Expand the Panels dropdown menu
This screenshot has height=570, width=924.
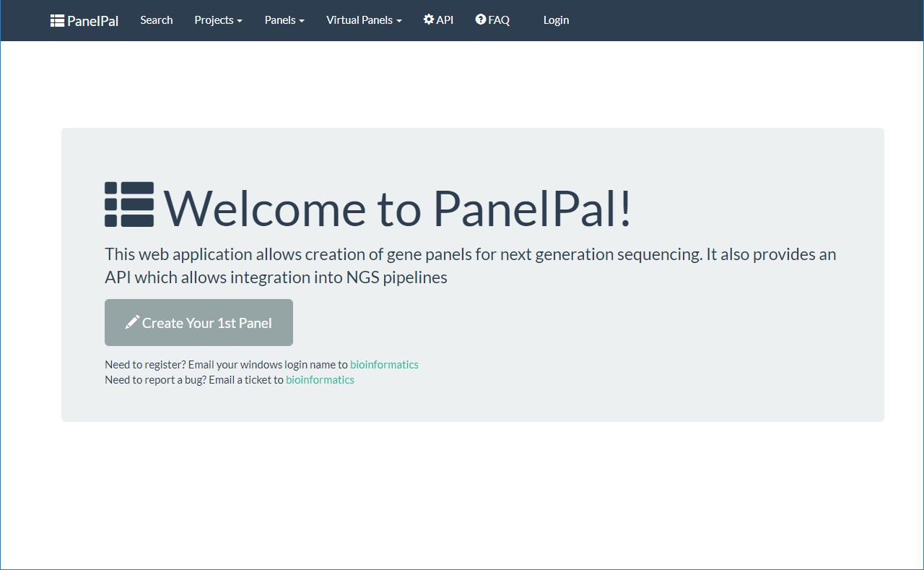point(284,20)
